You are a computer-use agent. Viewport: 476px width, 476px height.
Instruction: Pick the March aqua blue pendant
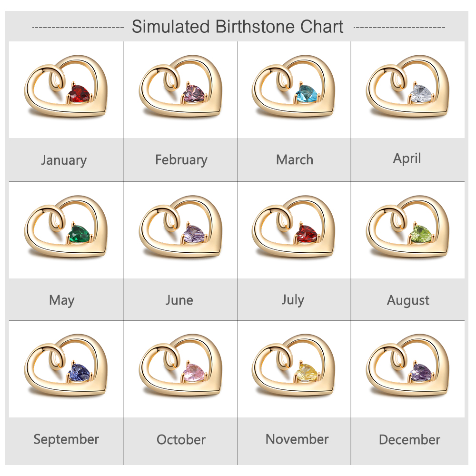coord(294,86)
